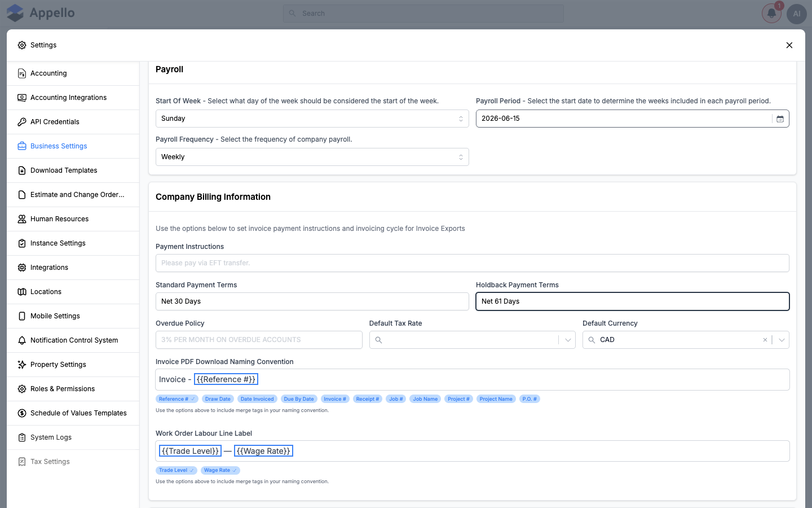Toggle the Reference # merge tag
This screenshot has width=812, height=508.
click(x=177, y=399)
